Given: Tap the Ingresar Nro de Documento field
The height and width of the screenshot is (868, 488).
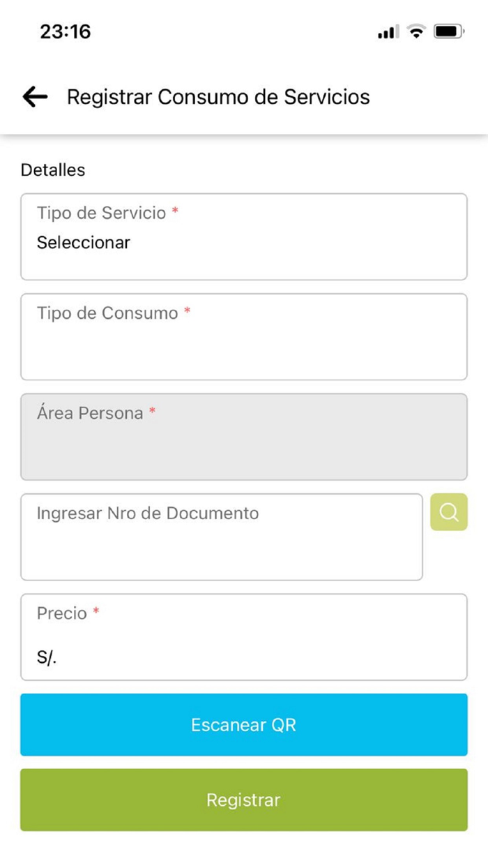Looking at the screenshot, I should point(222,536).
